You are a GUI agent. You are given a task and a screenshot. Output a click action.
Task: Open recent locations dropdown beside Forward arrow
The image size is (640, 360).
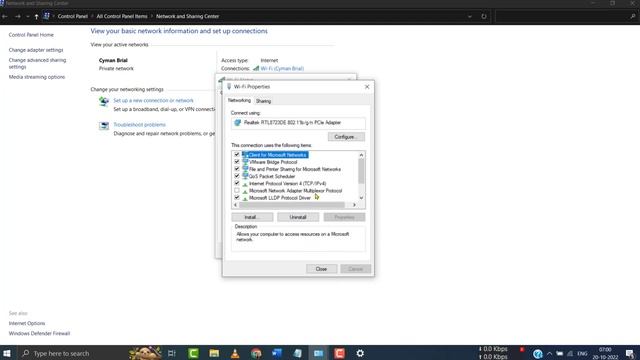pyautogui.click(x=28, y=16)
